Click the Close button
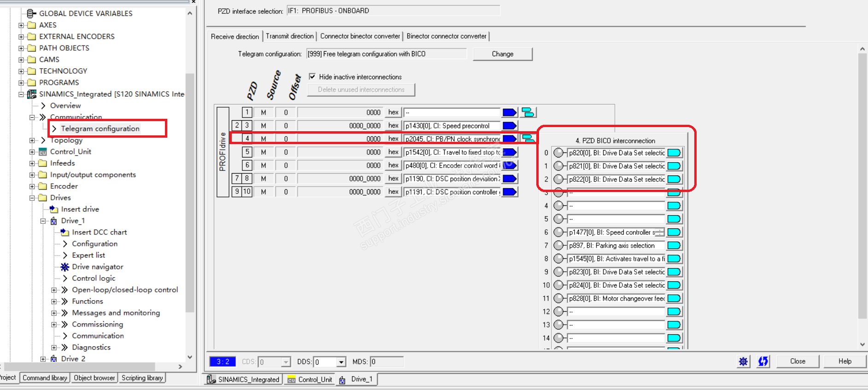Screen dimensions: 868x390 pos(798,361)
